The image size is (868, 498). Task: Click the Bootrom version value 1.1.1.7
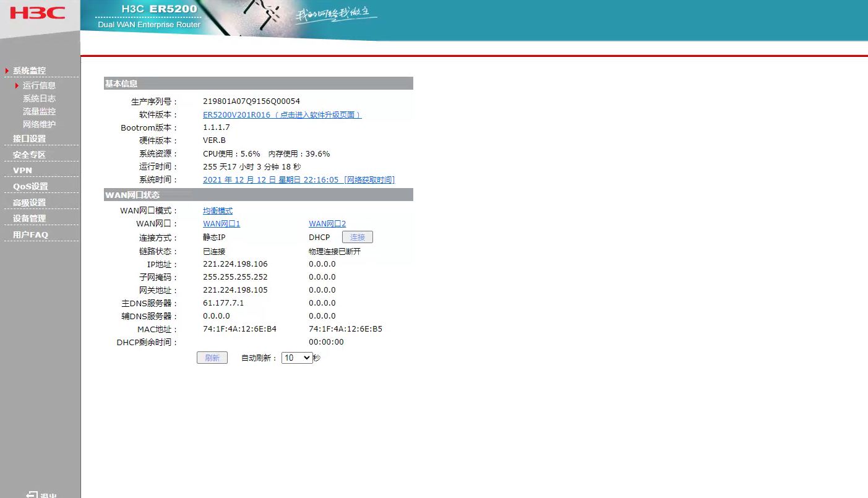pyautogui.click(x=217, y=127)
